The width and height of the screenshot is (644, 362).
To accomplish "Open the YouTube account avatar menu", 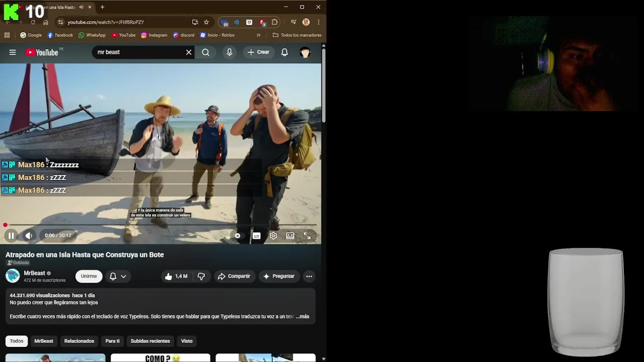I will click(x=305, y=52).
